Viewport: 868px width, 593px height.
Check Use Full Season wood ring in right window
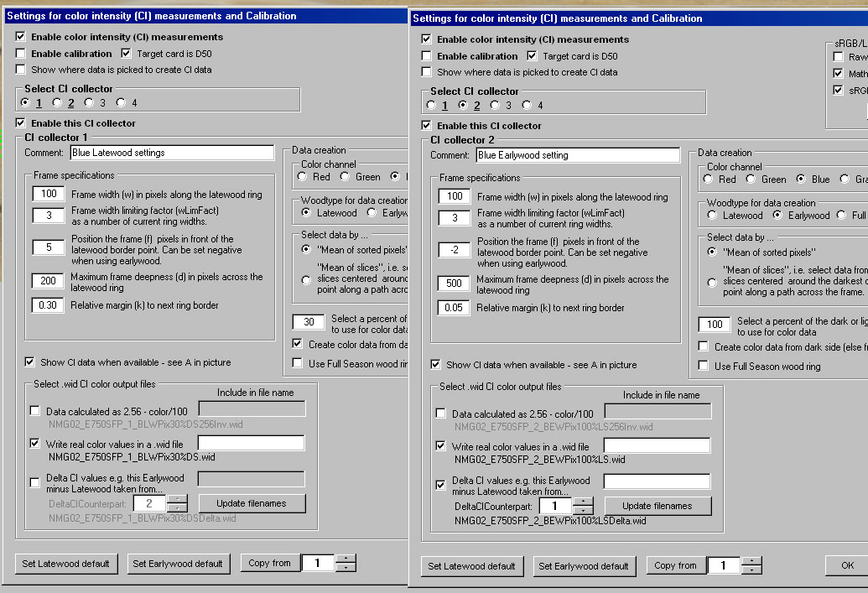click(704, 366)
